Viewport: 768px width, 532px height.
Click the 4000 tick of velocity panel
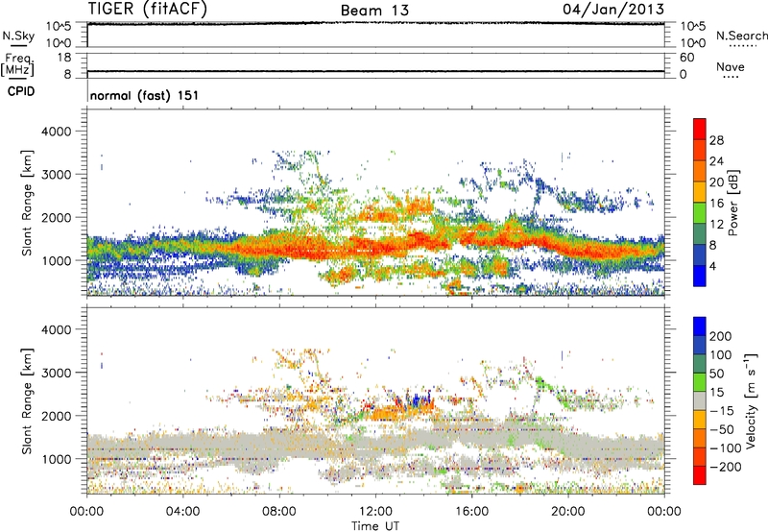(56, 329)
